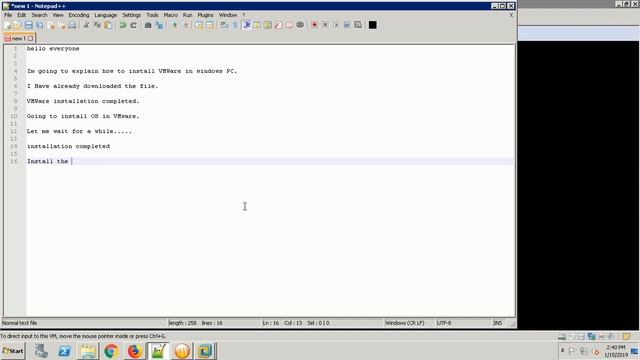This screenshot has height=360, width=640.
Task: Click the Stop Recording macro icon
Action: [325, 25]
